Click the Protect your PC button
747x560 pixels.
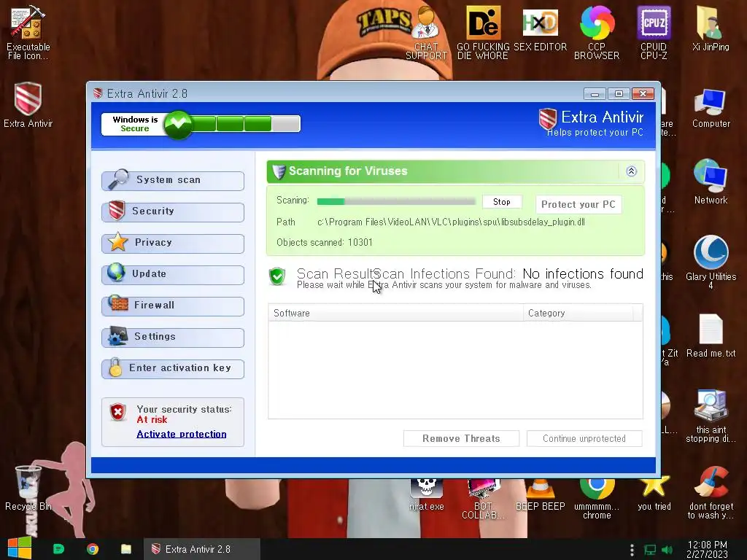coord(578,204)
